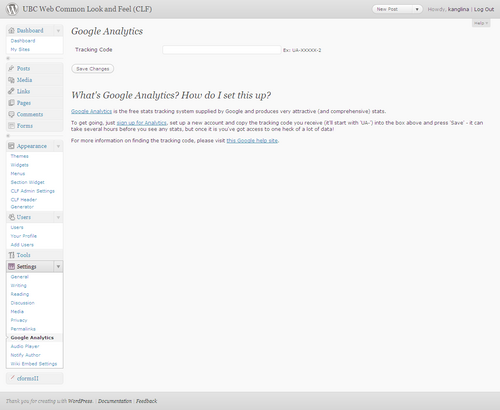Open kanglina profile link
This screenshot has height=410, width=500.
pos(458,9)
